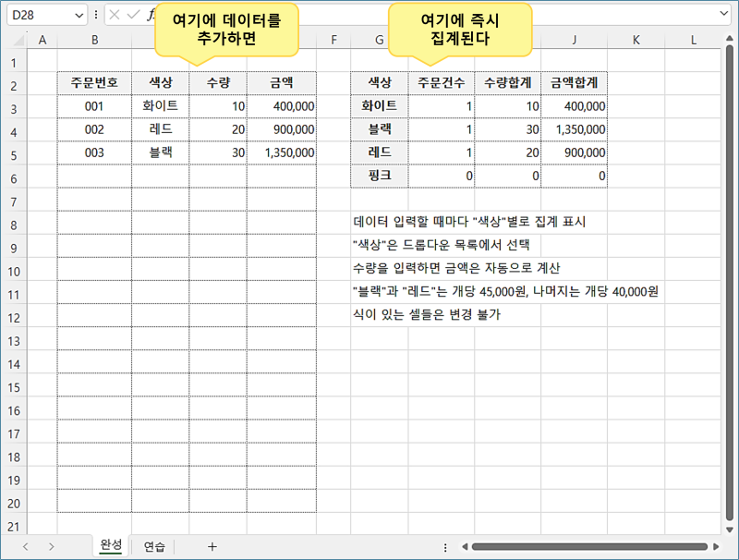Select row 12 header
Viewport: 739px width, 560px height.
click(13, 318)
